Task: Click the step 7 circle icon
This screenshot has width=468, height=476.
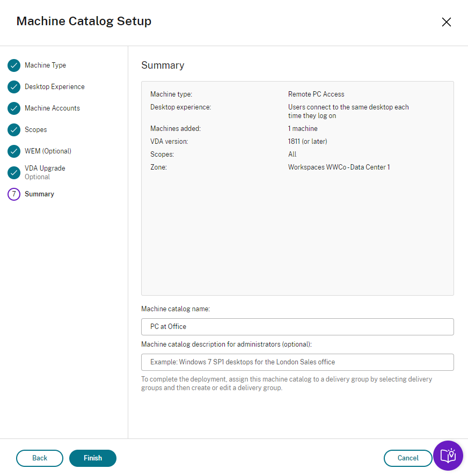Action: coord(14,194)
